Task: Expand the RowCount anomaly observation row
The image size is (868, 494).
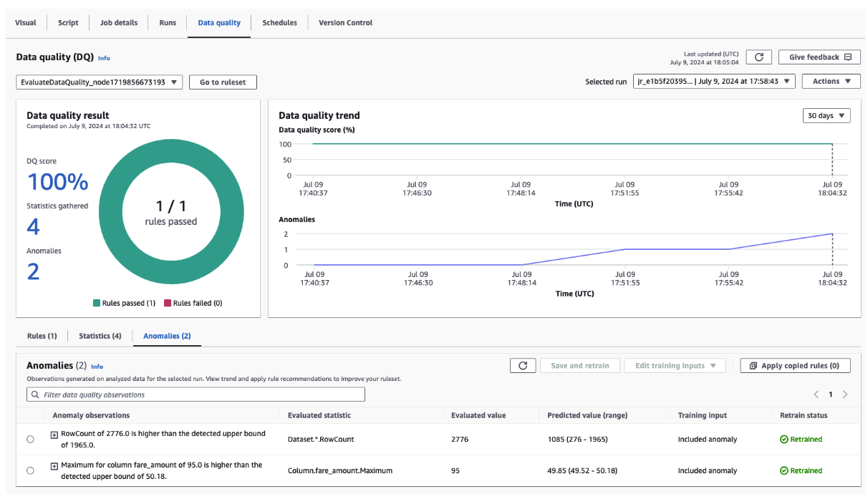Action: click(54, 435)
